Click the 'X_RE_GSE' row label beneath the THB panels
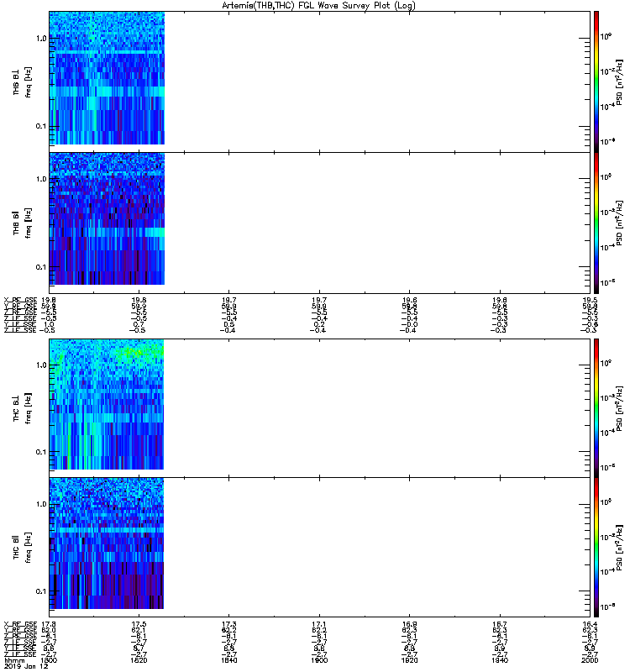The image size is (630, 672). [x=20, y=300]
